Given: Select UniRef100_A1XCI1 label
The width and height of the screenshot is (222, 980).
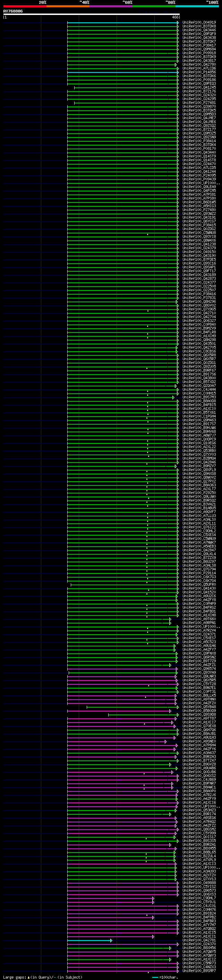Looking at the screenshot, I should tap(199, 937).
